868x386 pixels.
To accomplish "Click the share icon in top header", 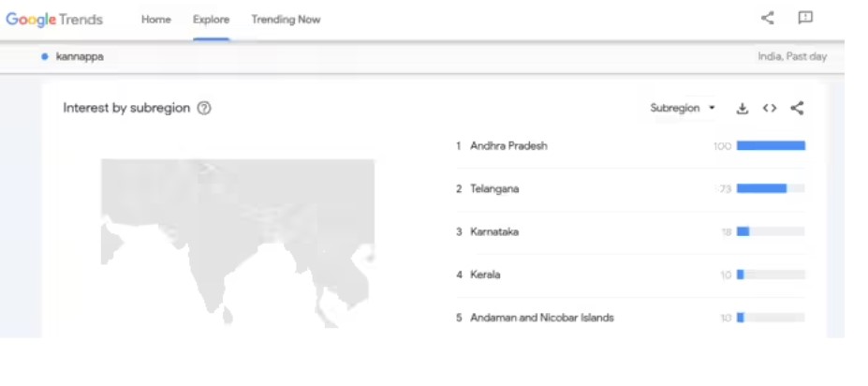I will pyautogui.click(x=768, y=18).
